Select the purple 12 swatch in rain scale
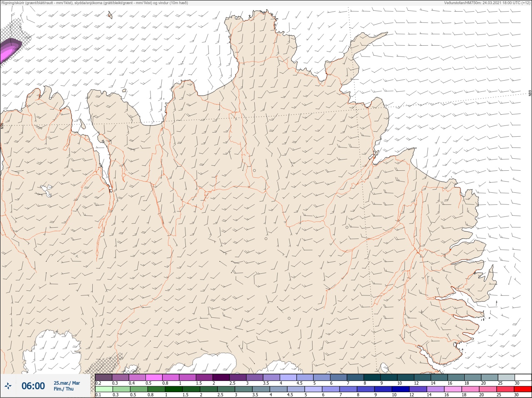Viewport: 532px width, 398px height. (x=419, y=389)
